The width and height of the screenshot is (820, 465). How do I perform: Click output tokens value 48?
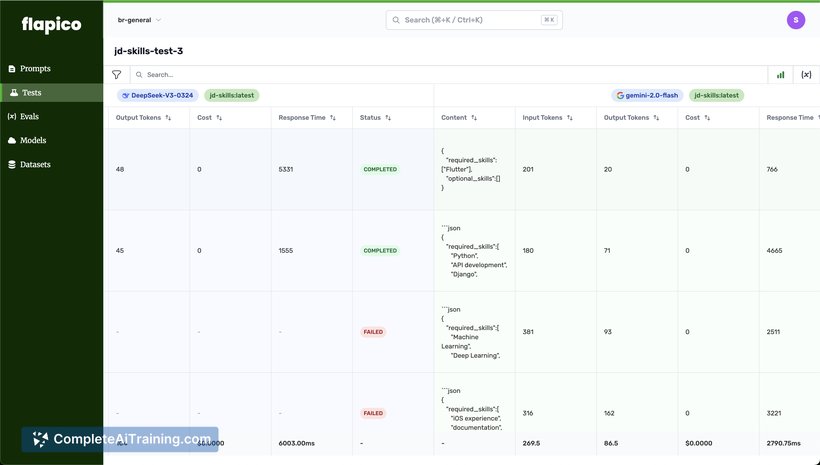pyautogui.click(x=120, y=169)
